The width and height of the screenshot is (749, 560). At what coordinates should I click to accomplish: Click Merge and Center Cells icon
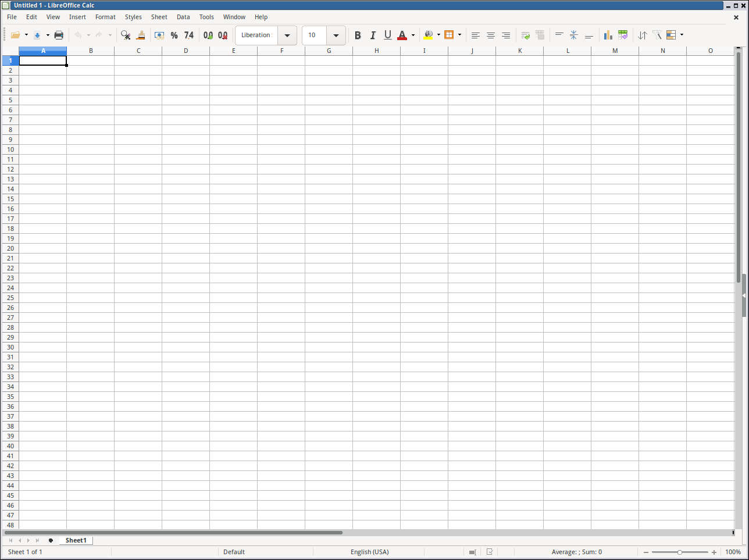click(x=540, y=35)
